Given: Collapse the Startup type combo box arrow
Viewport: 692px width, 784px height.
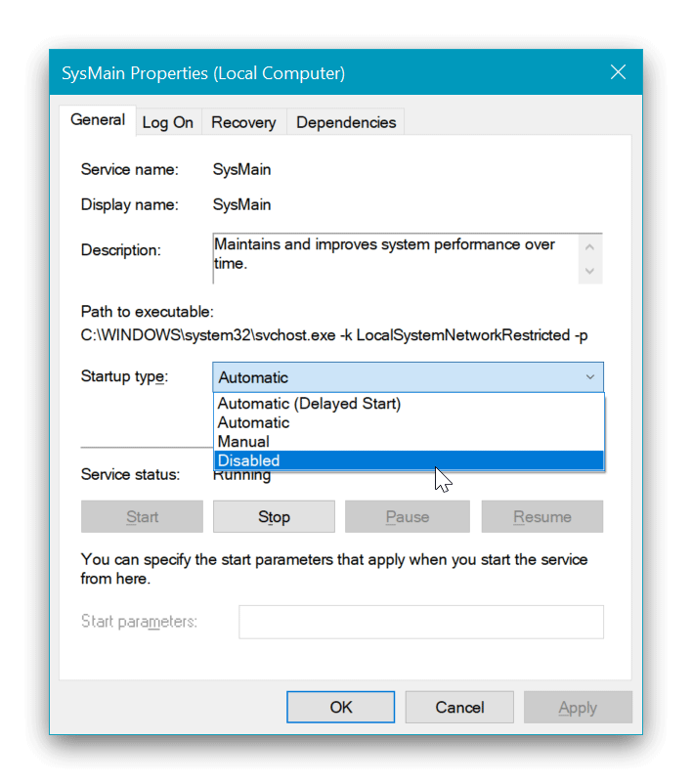Looking at the screenshot, I should click(589, 377).
